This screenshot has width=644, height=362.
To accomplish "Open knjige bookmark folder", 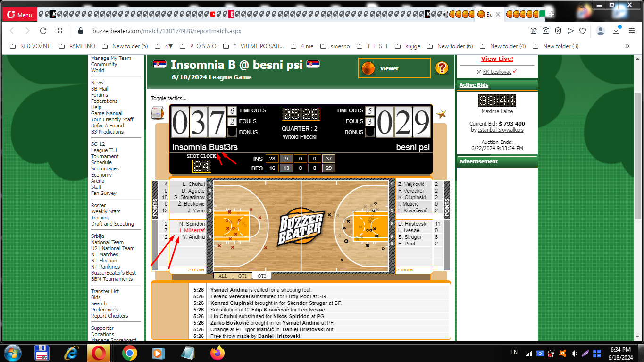I will pyautogui.click(x=407, y=46).
